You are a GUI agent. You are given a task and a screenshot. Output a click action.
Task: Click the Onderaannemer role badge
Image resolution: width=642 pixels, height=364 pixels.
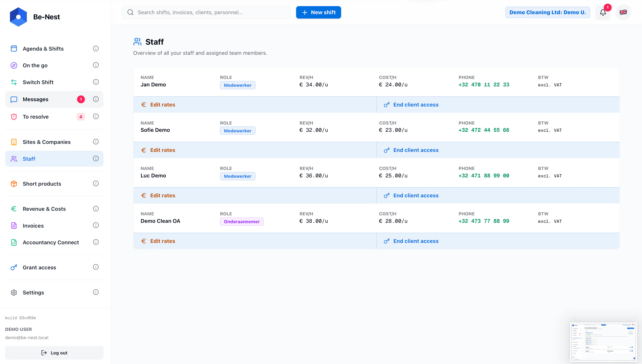click(x=242, y=221)
